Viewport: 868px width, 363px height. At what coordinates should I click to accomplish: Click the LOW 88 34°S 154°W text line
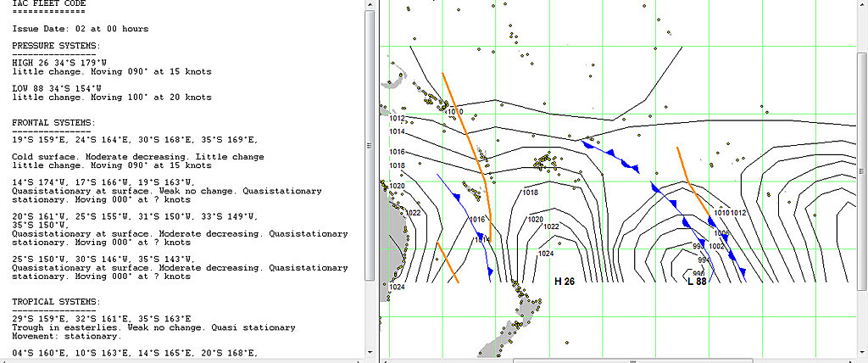pyautogui.click(x=57, y=88)
